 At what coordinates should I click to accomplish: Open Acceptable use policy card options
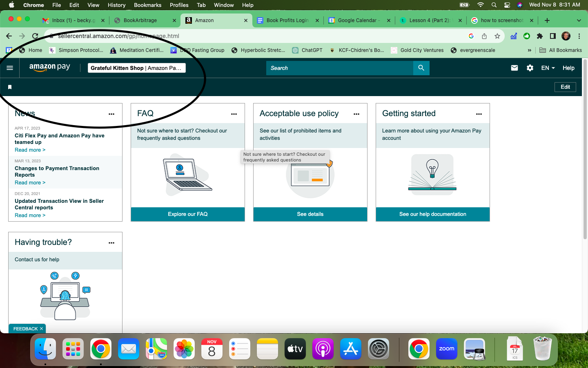click(356, 114)
